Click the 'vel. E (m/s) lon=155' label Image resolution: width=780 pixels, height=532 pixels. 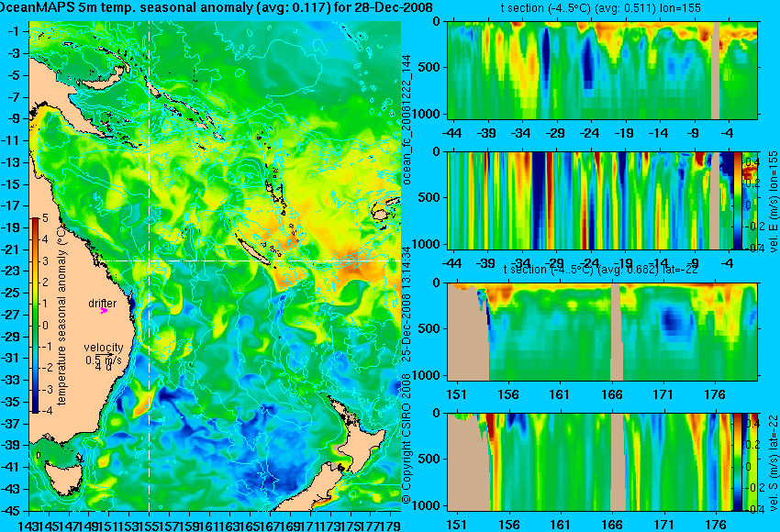pyautogui.click(x=773, y=202)
